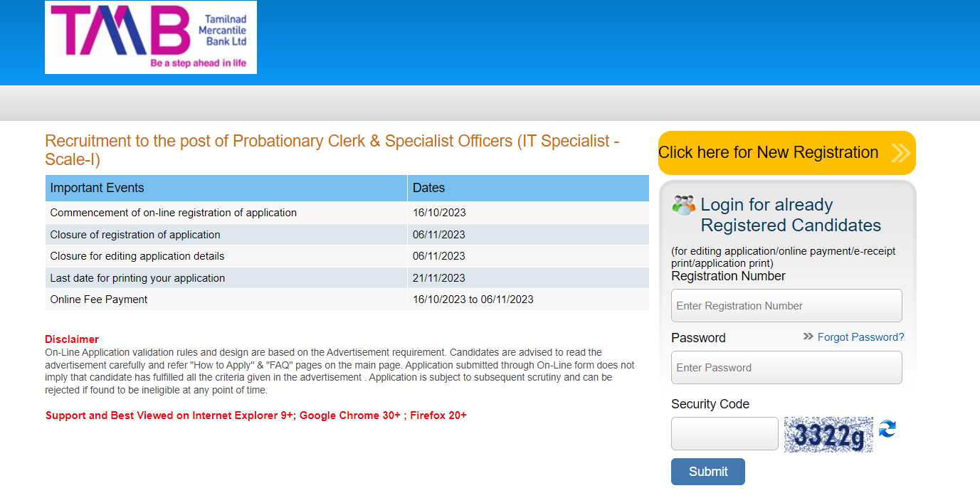Focus the Enter Registration Number field
The width and height of the screenshot is (980, 498).
coord(786,306)
